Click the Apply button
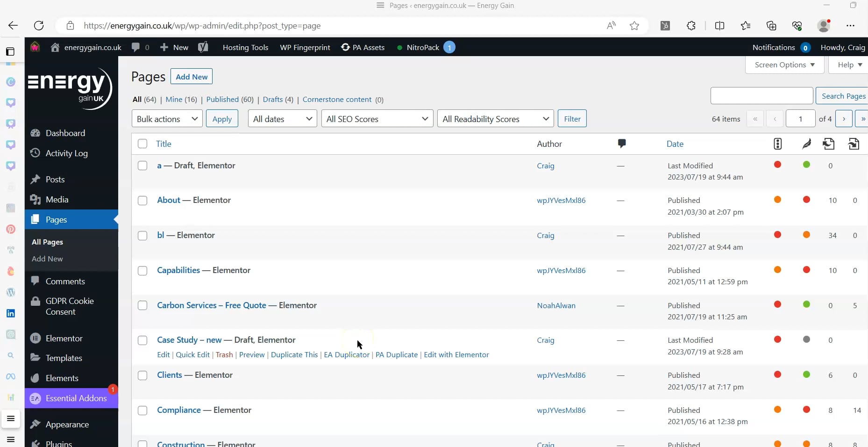 click(x=222, y=118)
